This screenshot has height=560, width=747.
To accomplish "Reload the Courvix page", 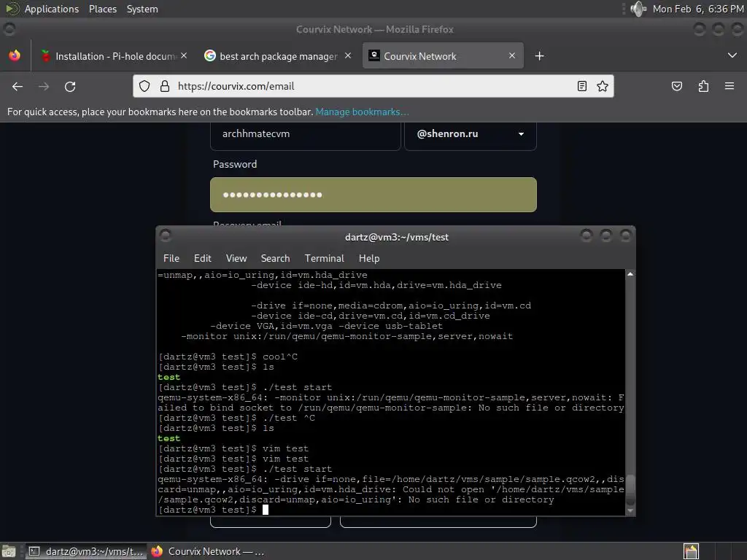I will click(x=70, y=86).
